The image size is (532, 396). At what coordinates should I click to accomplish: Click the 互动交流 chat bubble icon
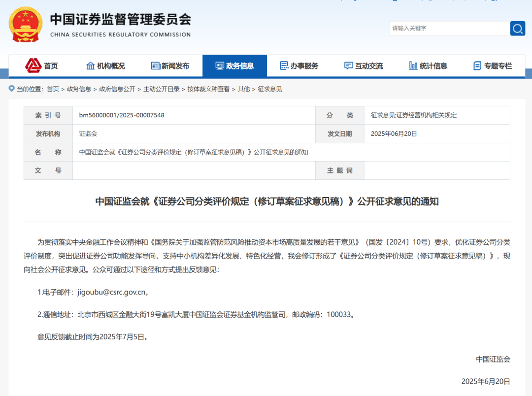tap(348, 66)
